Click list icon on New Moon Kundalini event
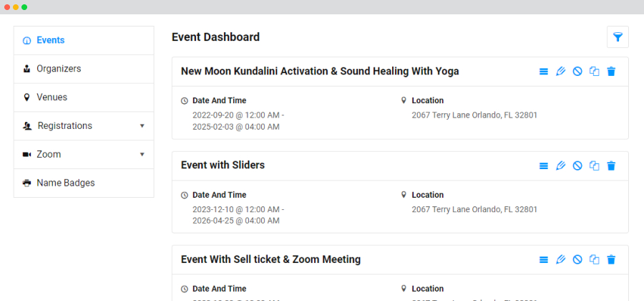Viewport: 644px width, 301px height. [544, 72]
